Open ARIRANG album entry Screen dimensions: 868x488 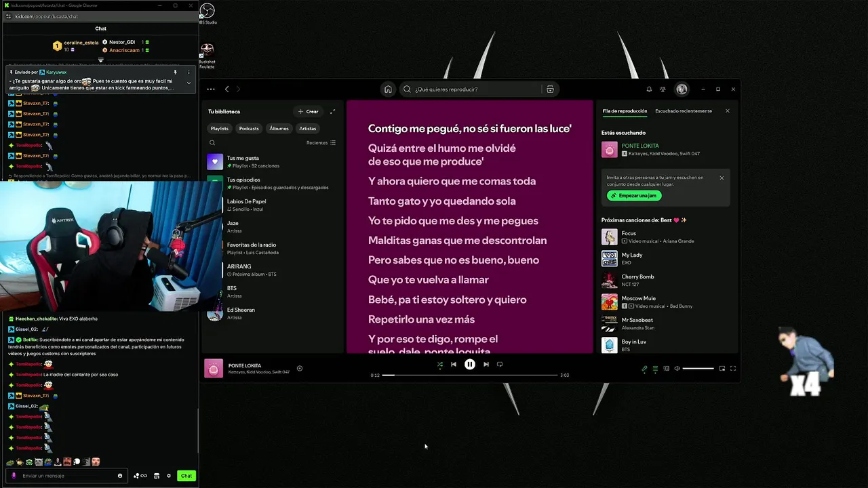click(x=273, y=270)
